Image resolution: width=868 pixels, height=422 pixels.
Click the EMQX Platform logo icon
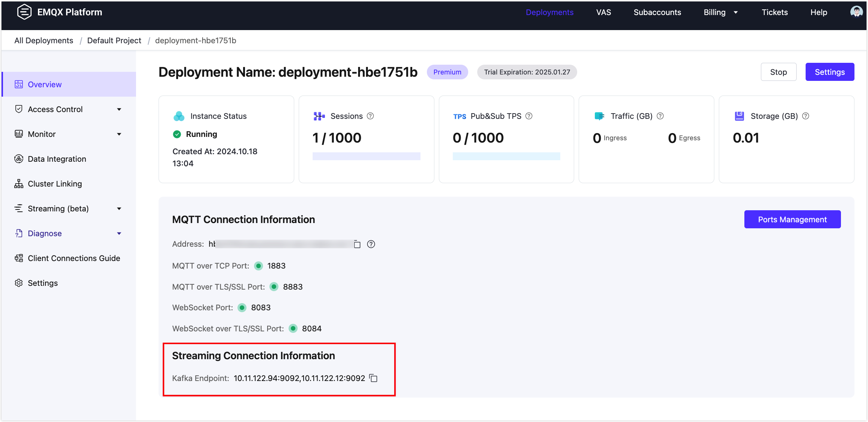(24, 12)
